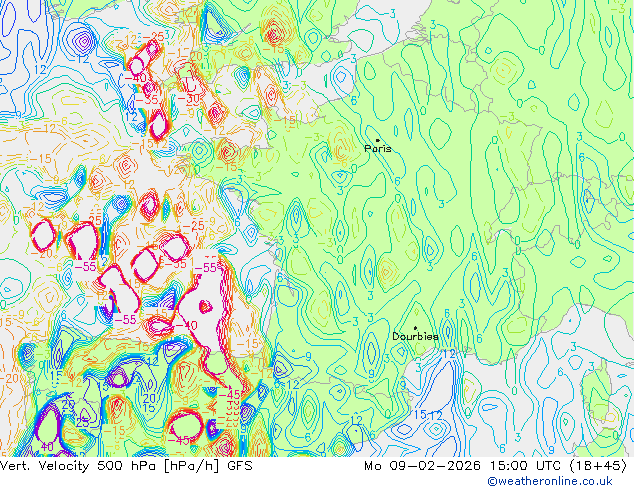Click the Dourbies black dot marker
The width and height of the screenshot is (634, 490).
click(x=415, y=328)
